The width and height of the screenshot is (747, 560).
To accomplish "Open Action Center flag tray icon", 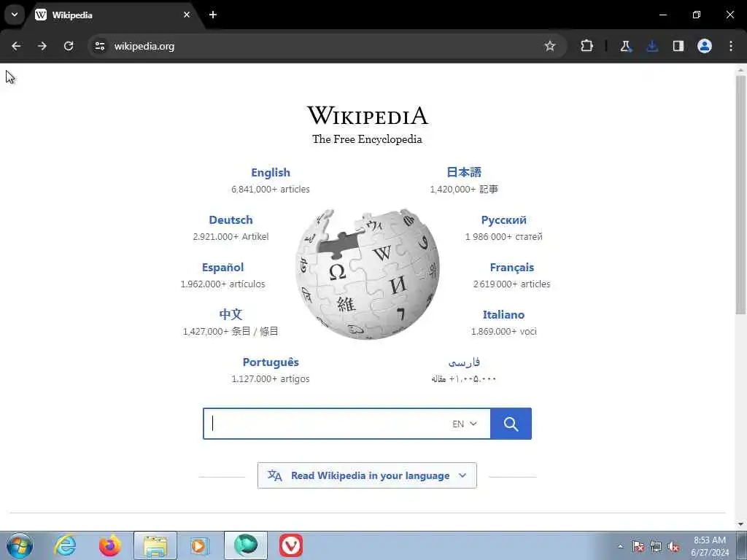I will click(x=638, y=546).
